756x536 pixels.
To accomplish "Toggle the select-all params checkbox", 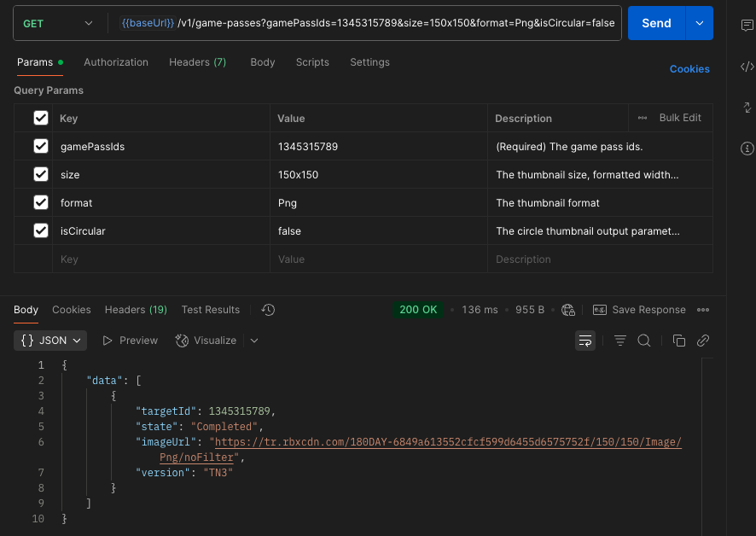I will coord(39,118).
